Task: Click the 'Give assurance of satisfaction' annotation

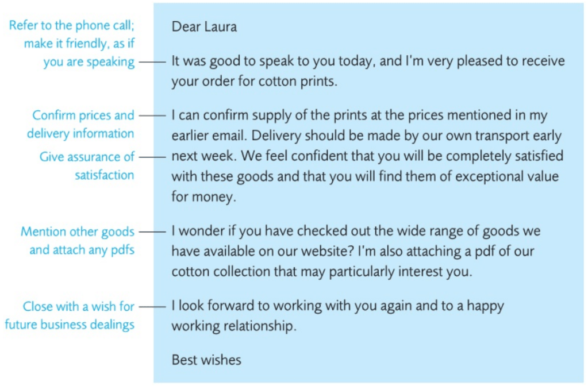Action: (86, 165)
